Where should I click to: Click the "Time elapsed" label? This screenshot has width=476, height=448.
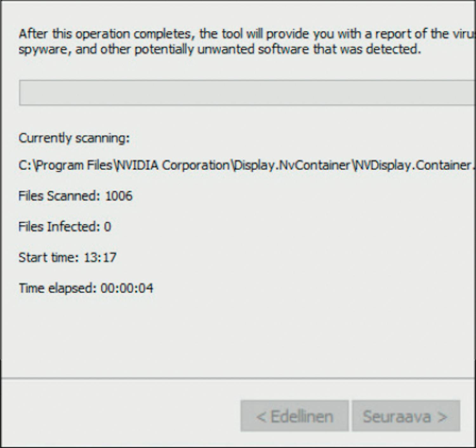click(57, 288)
